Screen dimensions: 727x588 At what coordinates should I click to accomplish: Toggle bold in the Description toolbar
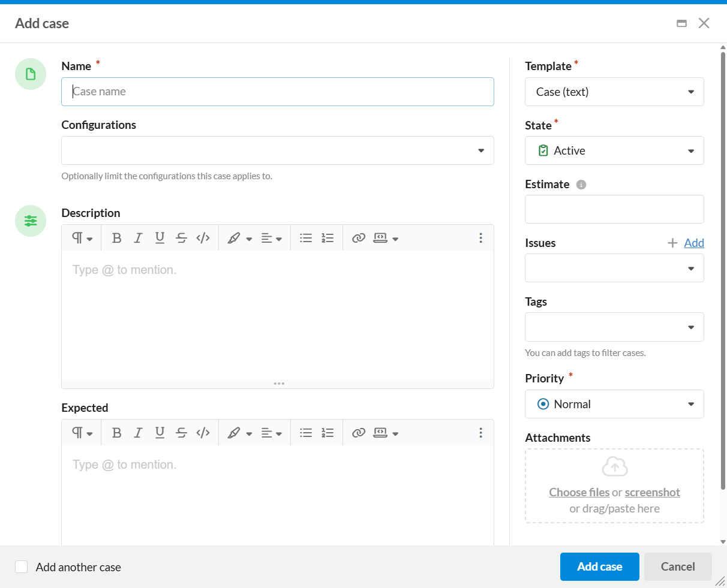pos(117,238)
